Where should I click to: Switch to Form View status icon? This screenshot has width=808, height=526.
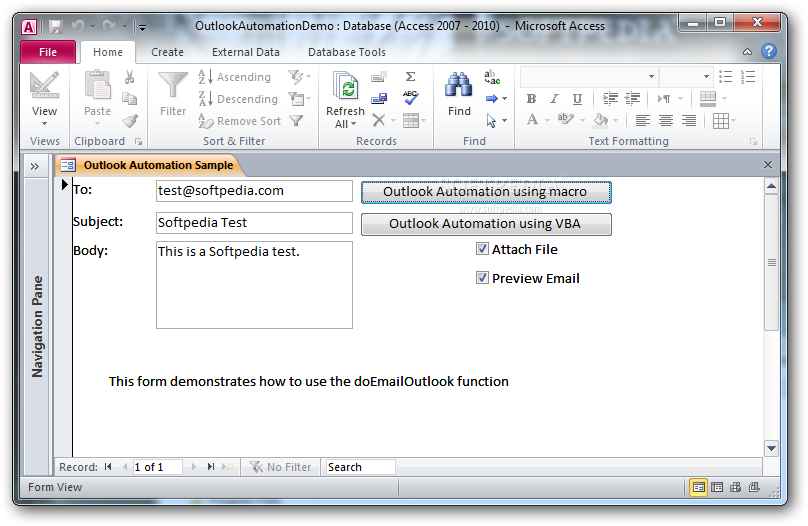(698, 487)
